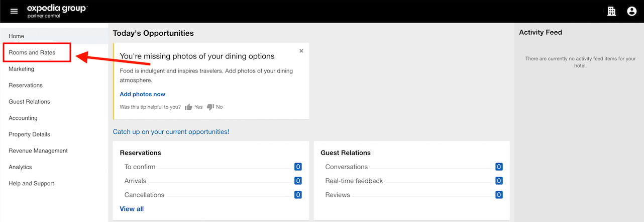Select Reservations in the left menu

(x=26, y=85)
